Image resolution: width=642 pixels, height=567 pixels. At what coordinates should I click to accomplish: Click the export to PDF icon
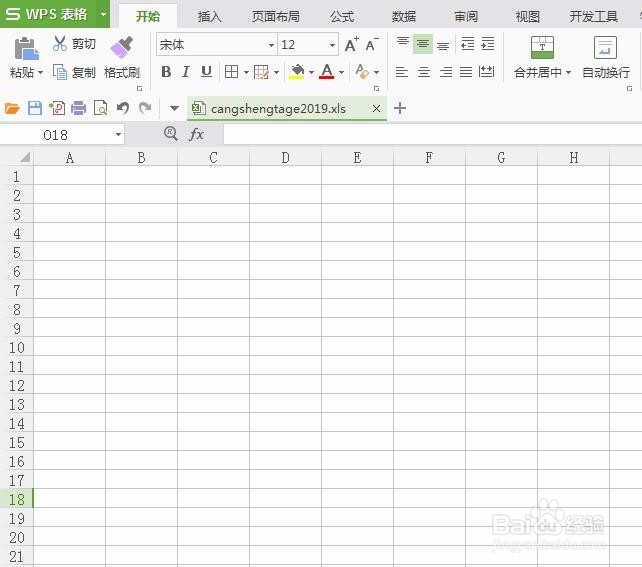click(x=57, y=108)
